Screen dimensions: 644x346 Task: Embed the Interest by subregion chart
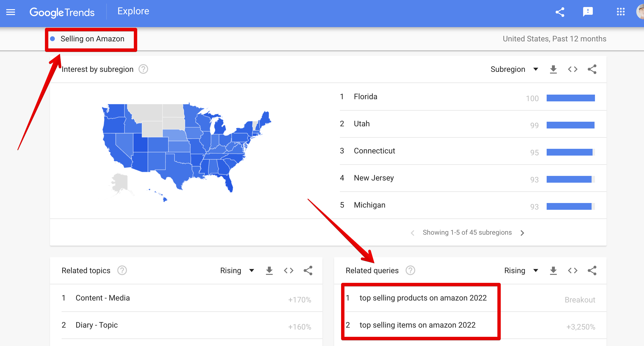(x=572, y=69)
